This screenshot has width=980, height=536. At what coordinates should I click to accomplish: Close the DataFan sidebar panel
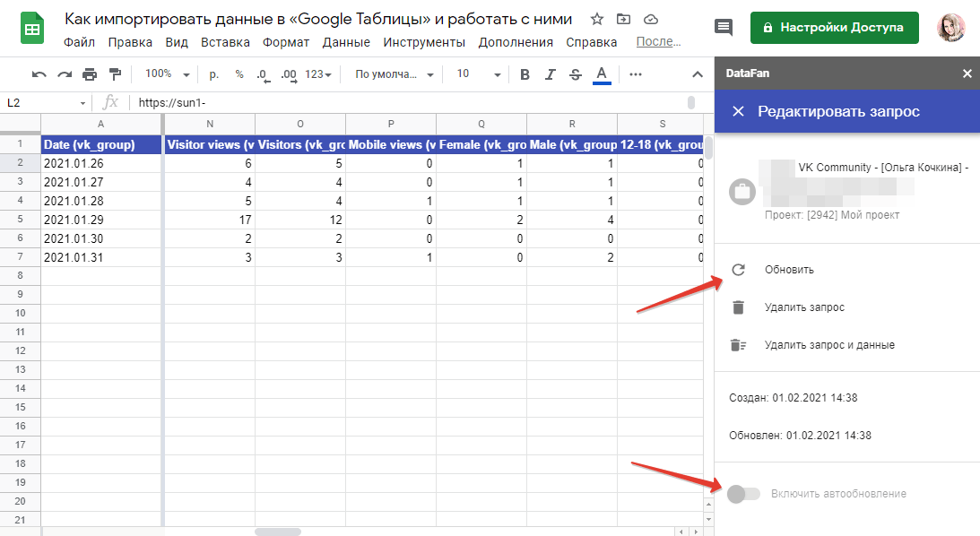[x=967, y=73]
